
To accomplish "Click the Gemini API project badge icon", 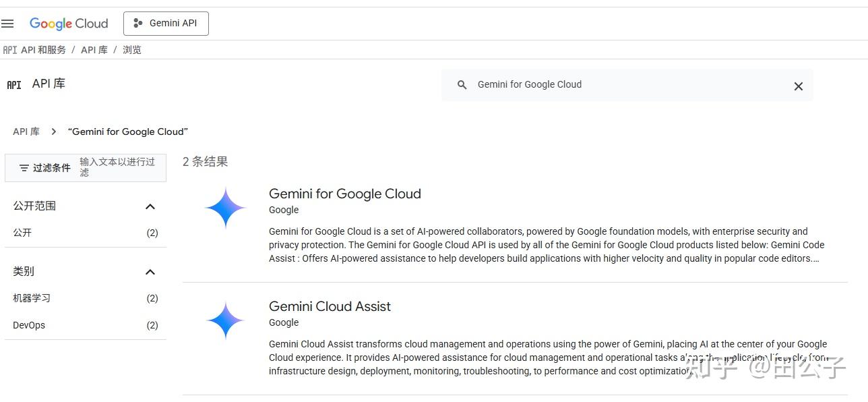I will click(137, 23).
